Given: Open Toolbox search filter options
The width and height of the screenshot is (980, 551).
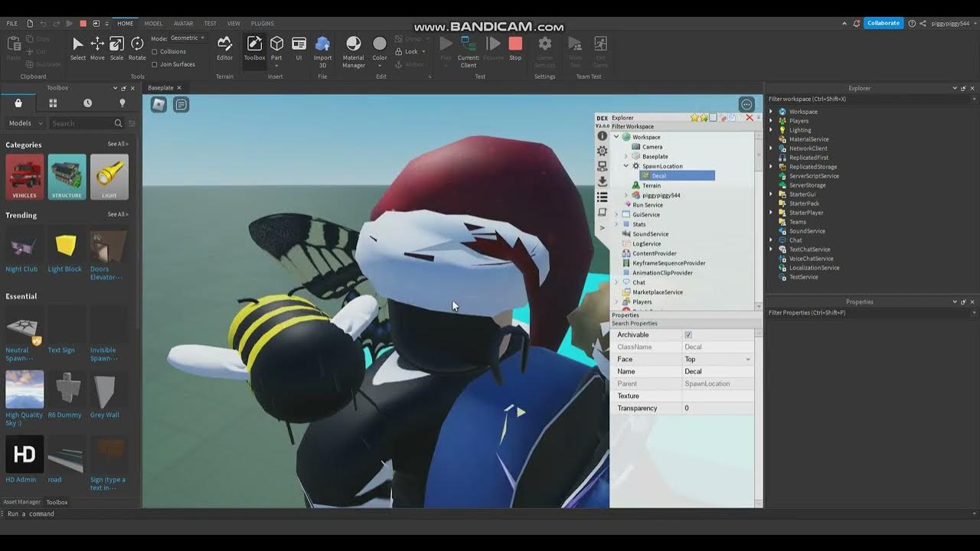Looking at the screenshot, I should click(132, 123).
